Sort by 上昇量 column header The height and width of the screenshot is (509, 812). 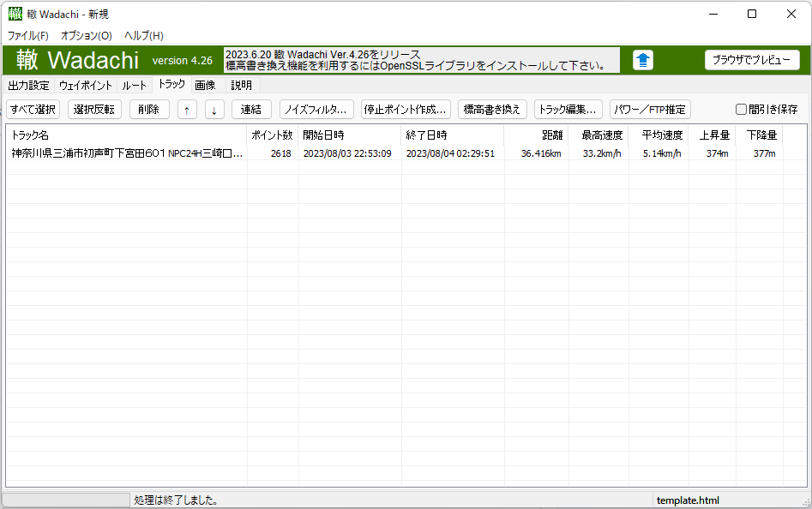713,135
